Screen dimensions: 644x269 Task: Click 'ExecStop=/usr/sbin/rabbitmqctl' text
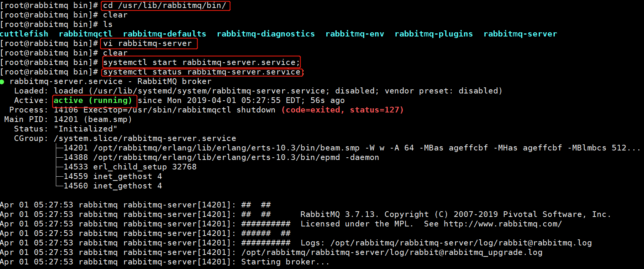point(157,110)
